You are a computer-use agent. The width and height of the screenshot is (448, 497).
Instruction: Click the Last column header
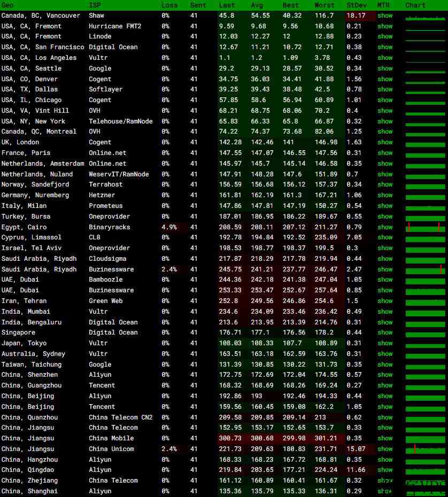[x=227, y=5]
